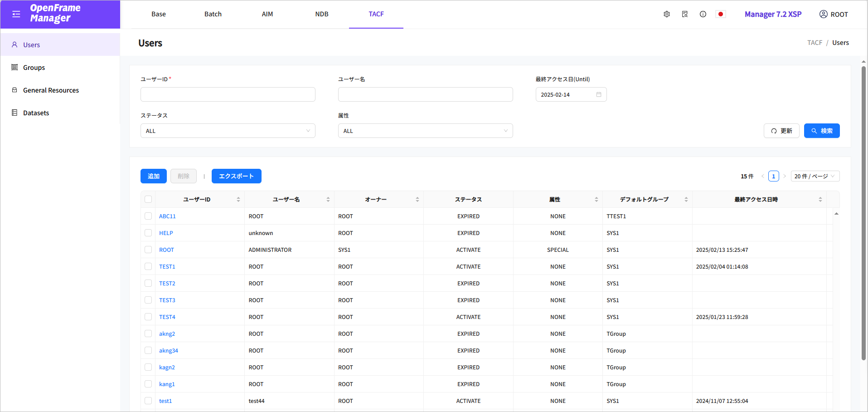Change the 20 件 / ページ page size
This screenshot has width=868, height=412.
[815, 176]
